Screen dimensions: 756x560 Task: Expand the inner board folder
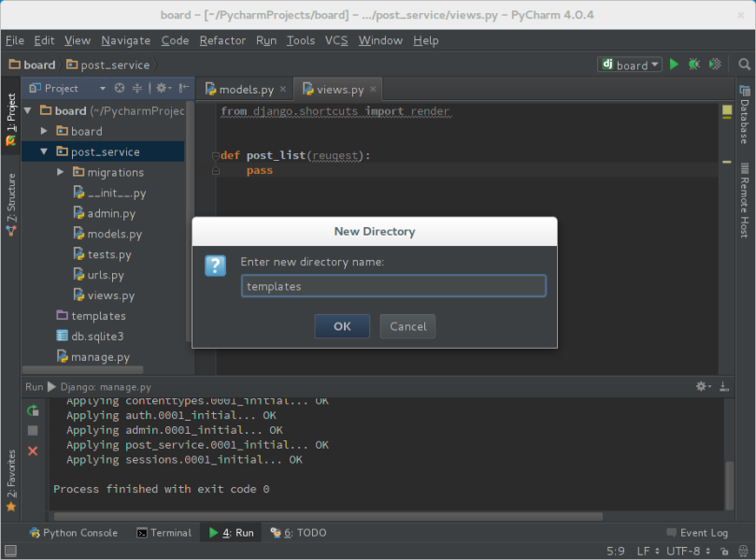[44, 131]
